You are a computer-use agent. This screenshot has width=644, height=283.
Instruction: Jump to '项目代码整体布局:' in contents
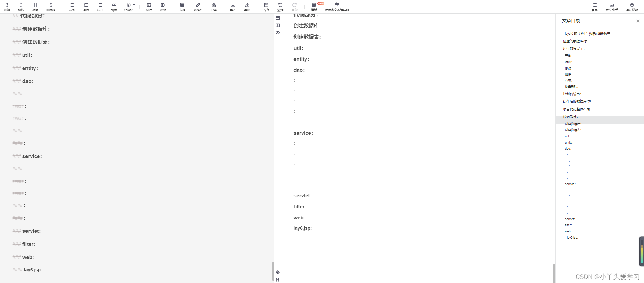577,109
